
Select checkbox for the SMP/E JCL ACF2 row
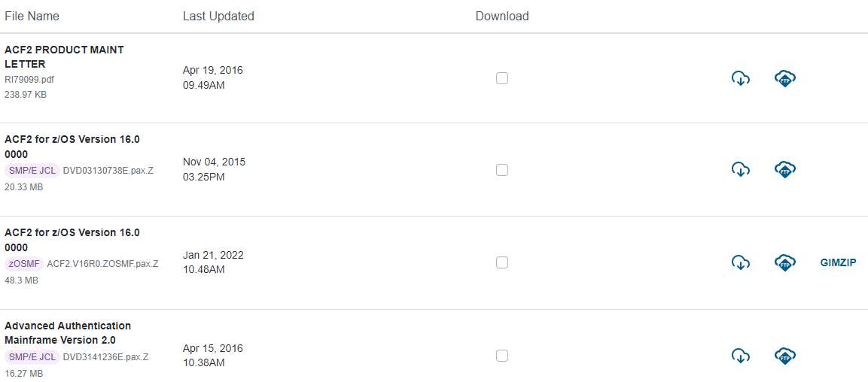[x=502, y=170]
